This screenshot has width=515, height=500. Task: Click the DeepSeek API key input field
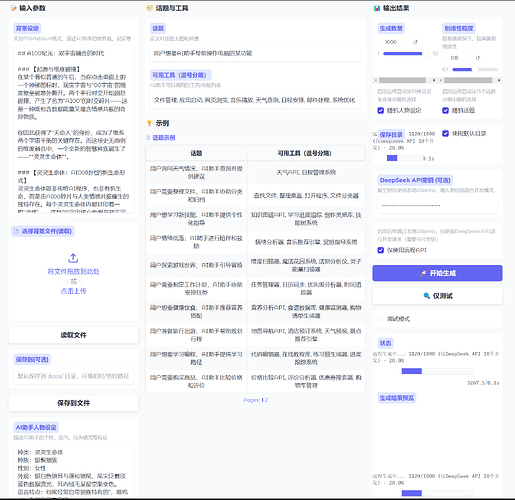(437, 205)
